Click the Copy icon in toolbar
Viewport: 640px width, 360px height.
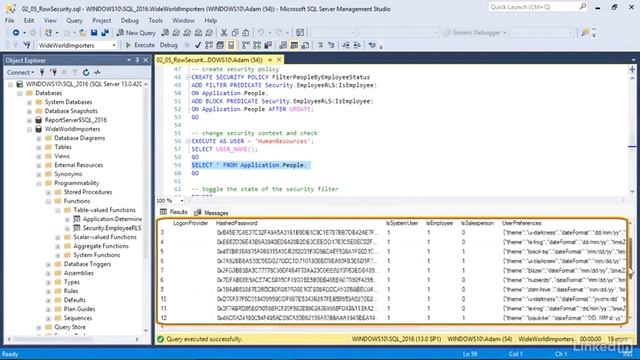coord(235,33)
